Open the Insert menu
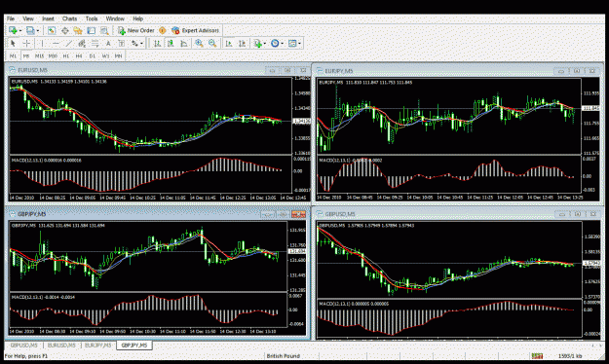 pos(48,18)
